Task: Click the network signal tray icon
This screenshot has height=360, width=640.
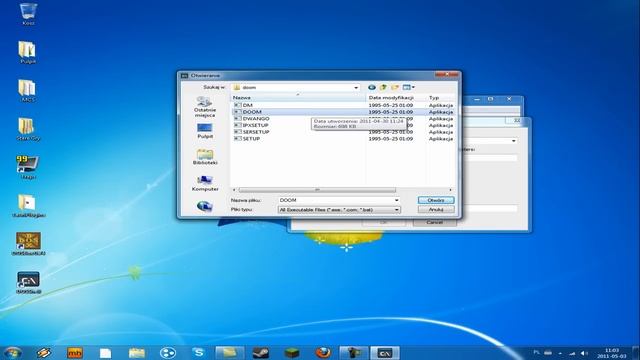Action: pos(572,353)
